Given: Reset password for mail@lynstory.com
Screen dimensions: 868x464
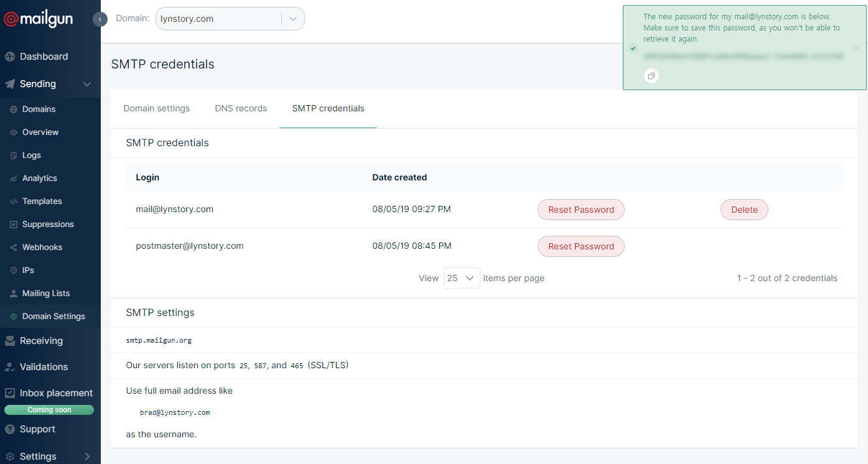Looking at the screenshot, I should (581, 210).
